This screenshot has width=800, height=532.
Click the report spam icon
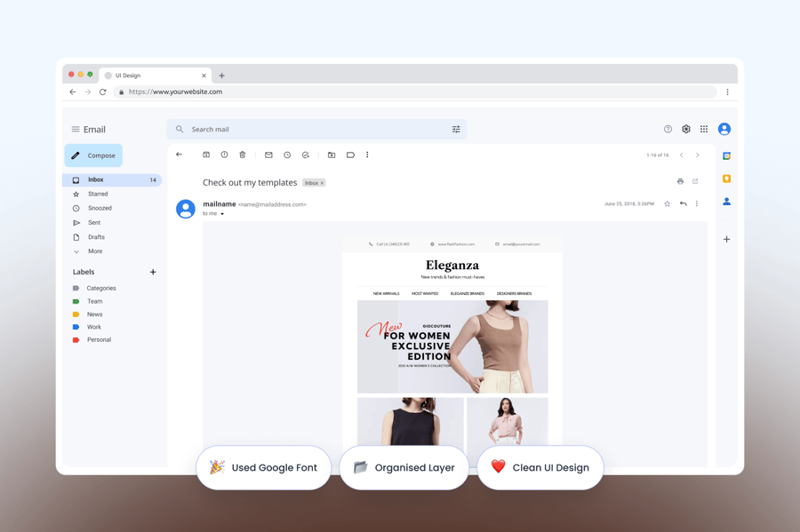click(x=224, y=155)
